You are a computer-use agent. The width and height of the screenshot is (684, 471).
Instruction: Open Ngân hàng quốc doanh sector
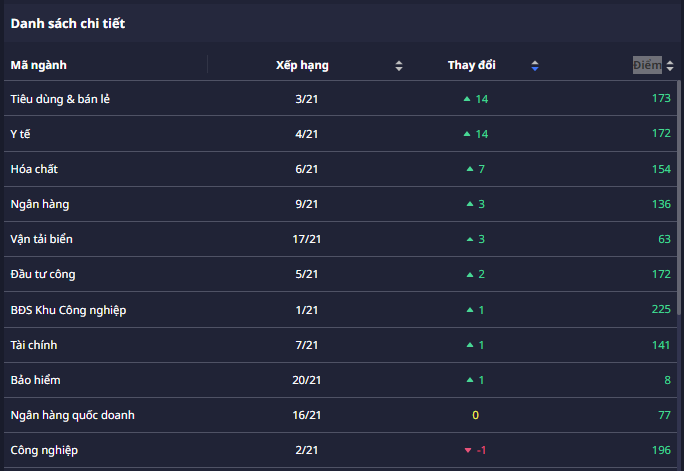72,415
